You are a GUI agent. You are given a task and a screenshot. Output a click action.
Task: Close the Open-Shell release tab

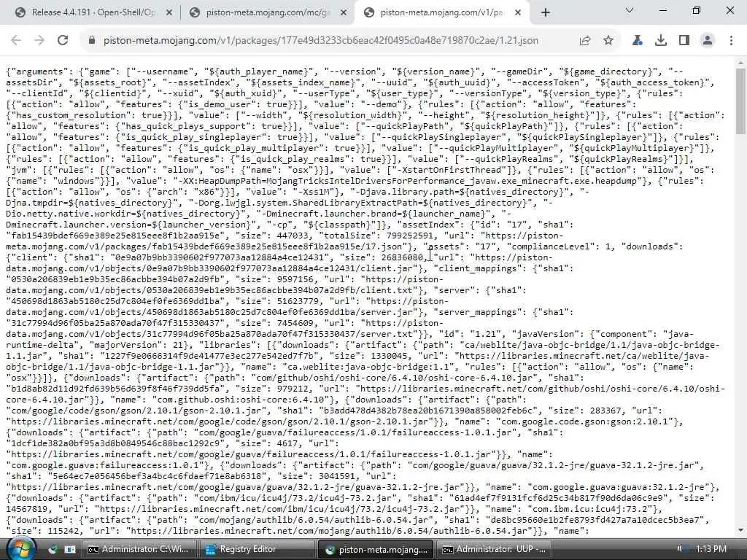pos(169,13)
